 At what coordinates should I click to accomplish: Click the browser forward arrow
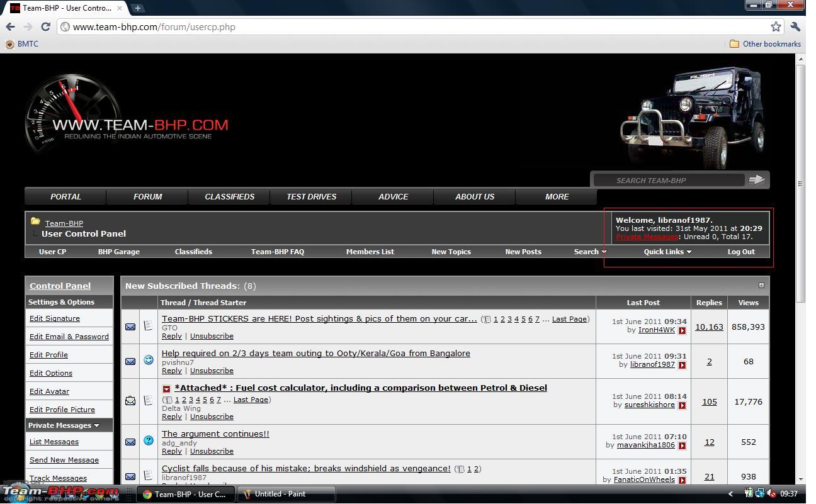click(28, 26)
